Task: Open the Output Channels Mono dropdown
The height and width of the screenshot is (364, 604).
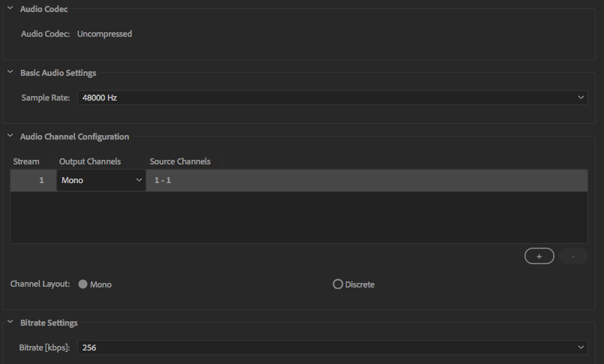Action: (x=101, y=180)
